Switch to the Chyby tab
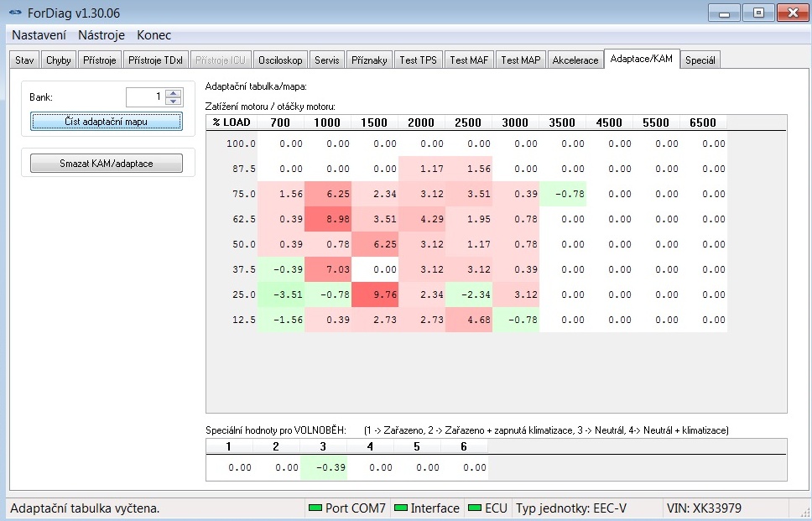Viewport: 812px width, 521px height. [59, 60]
